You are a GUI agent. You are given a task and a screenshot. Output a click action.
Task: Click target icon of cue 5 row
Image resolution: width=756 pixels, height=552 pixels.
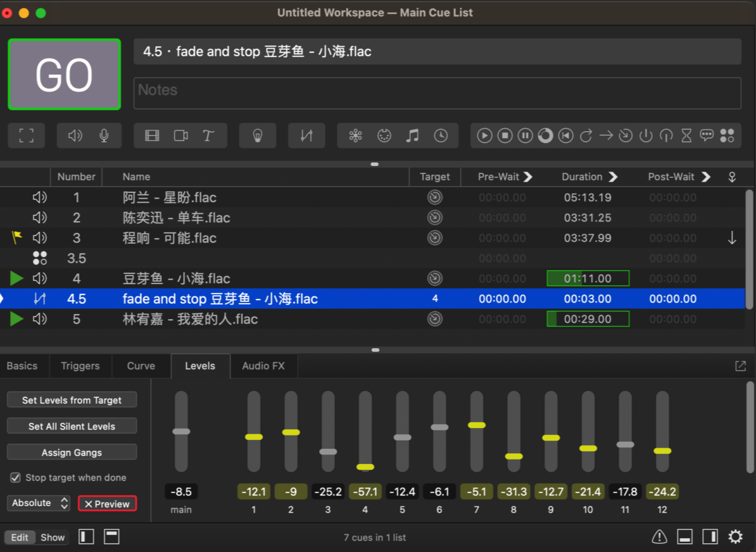(x=435, y=318)
